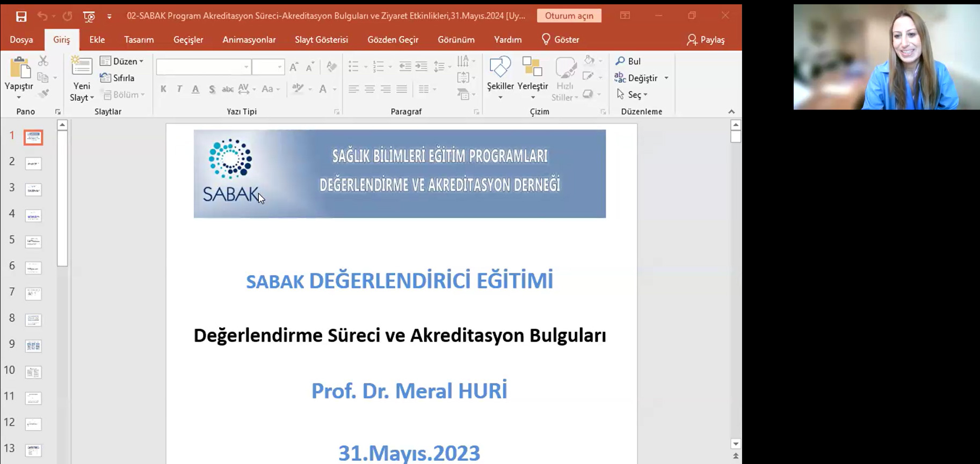This screenshot has width=980, height=464.
Task: Click the text highlight color button
Action: click(x=298, y=89)
